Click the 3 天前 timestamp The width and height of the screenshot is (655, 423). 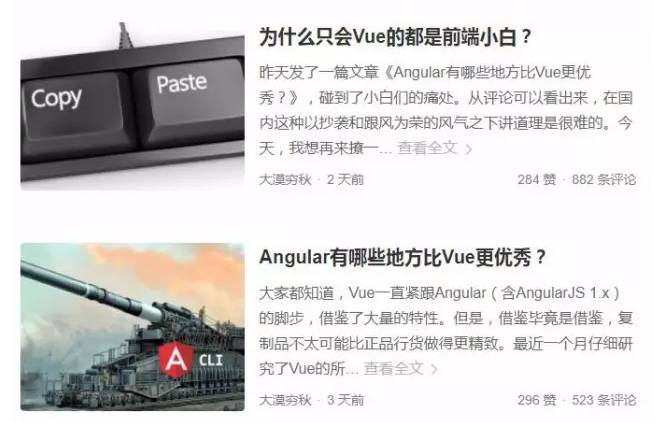click(345, 400)
